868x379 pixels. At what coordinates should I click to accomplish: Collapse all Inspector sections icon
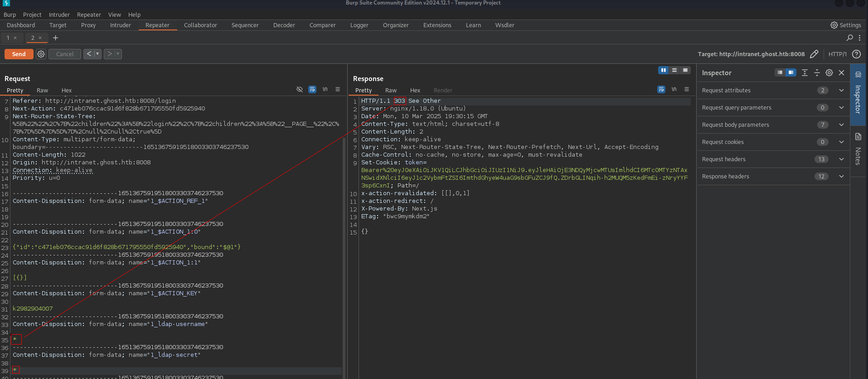[817, 72]
